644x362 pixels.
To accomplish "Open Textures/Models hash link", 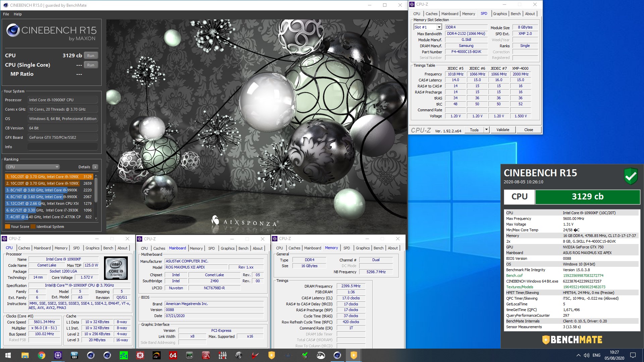I will point(584,287).
